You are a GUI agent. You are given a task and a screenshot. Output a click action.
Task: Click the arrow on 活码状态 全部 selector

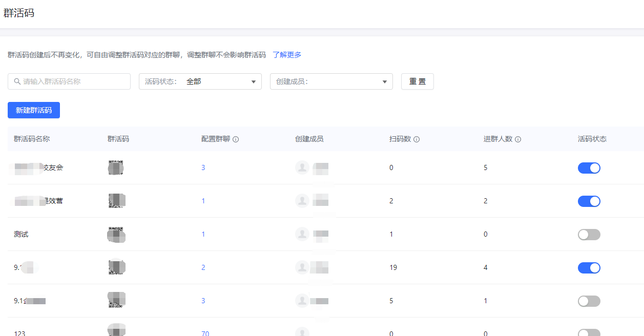(253, 82)
